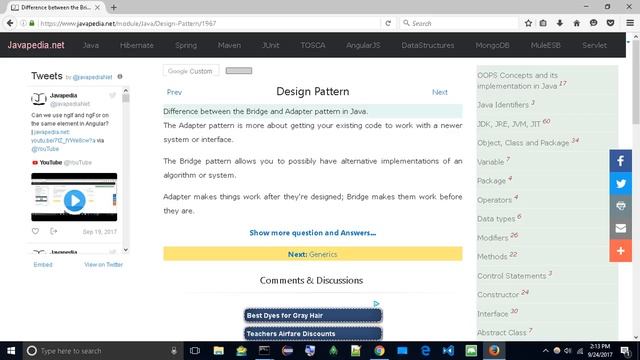Open the bookmarks library clipboard icon

click(543, 23)
